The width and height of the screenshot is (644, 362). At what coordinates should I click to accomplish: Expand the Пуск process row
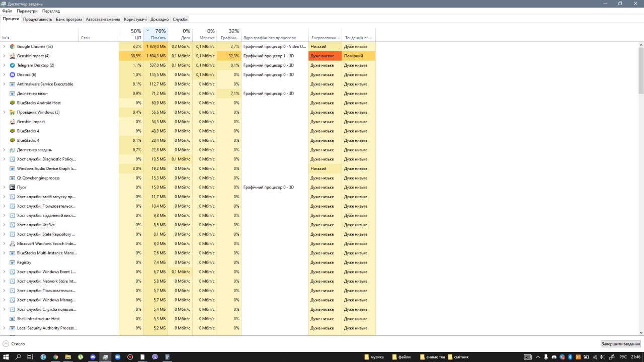tap(4, 187)
